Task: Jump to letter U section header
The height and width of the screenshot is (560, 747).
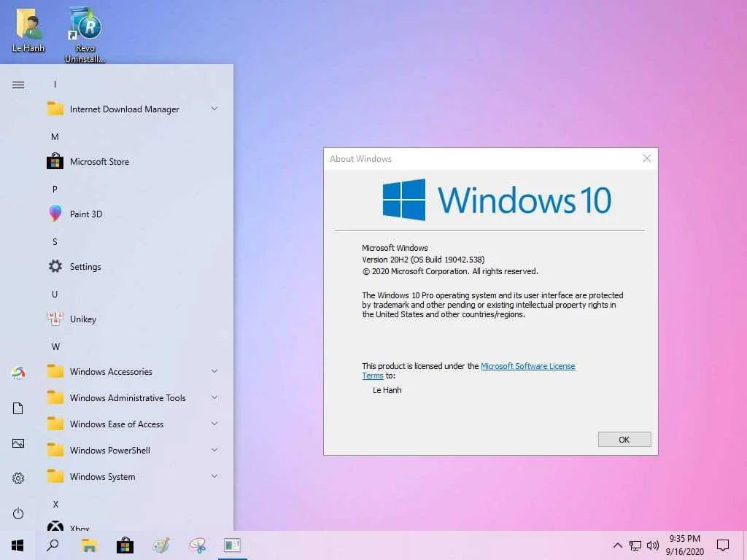Action: click(x=55, y=295)
